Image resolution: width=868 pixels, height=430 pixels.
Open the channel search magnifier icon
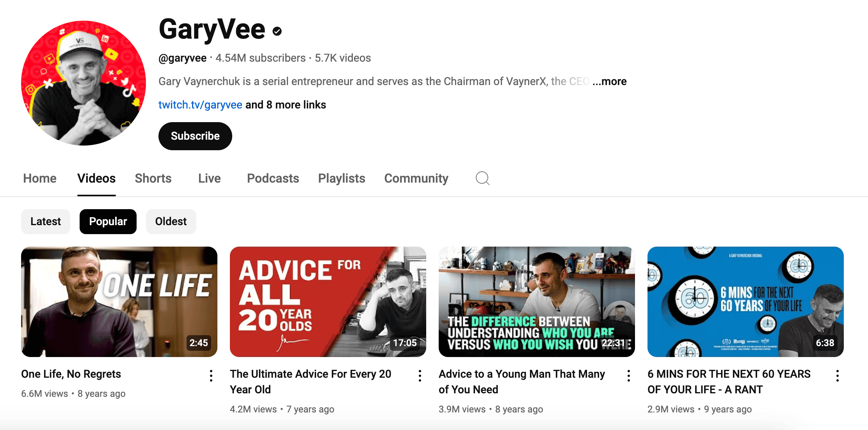(x=482, y=178)
